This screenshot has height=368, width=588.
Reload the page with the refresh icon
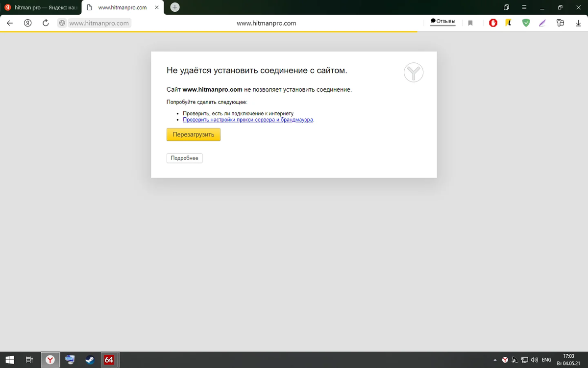[46, 23]
